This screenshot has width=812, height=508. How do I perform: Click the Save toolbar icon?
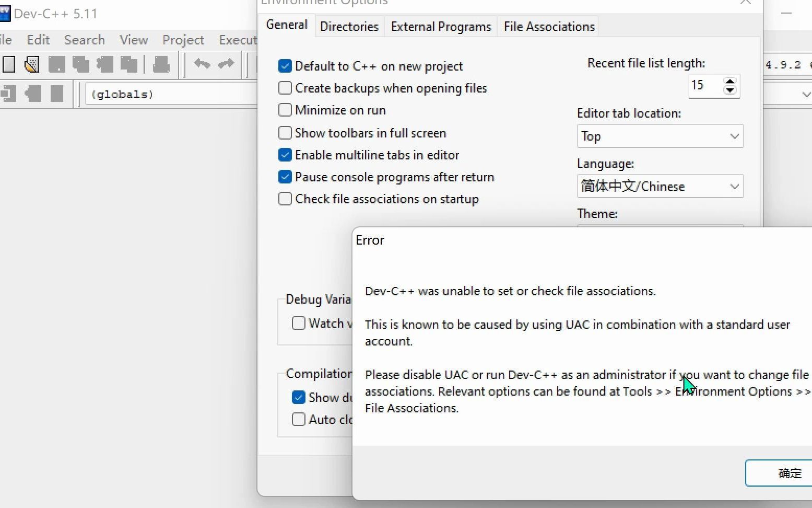[x=56, y=64]
